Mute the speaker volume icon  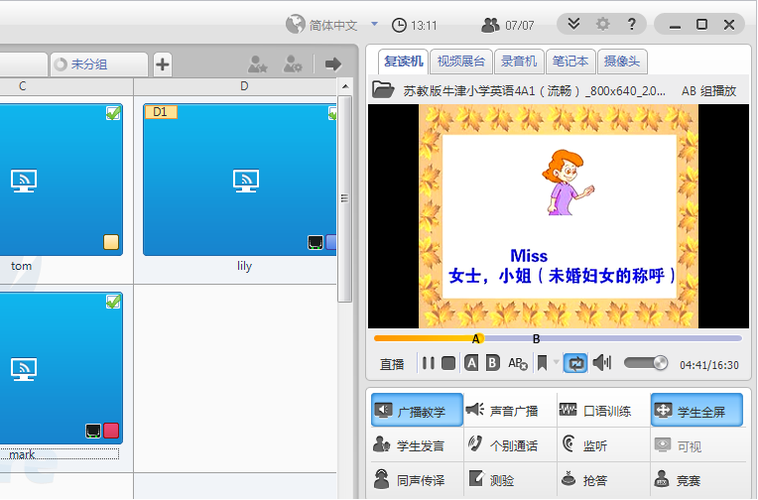click(602, 363)
